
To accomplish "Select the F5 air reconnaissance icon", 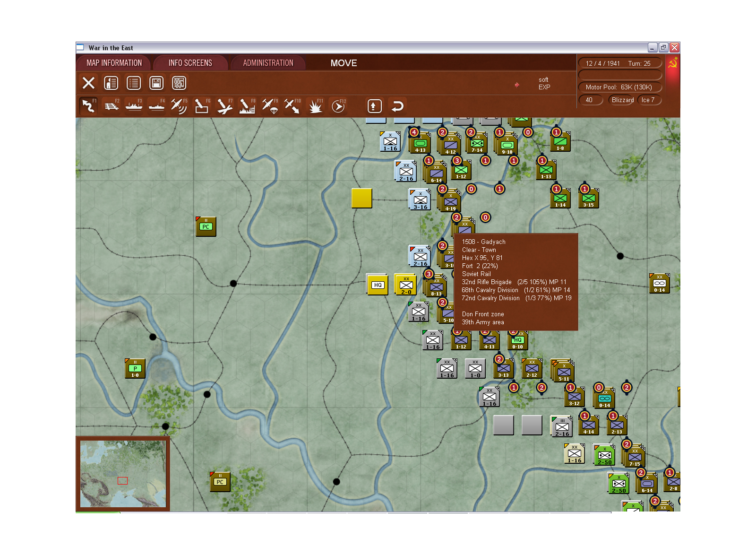I will tap(179, 106).
